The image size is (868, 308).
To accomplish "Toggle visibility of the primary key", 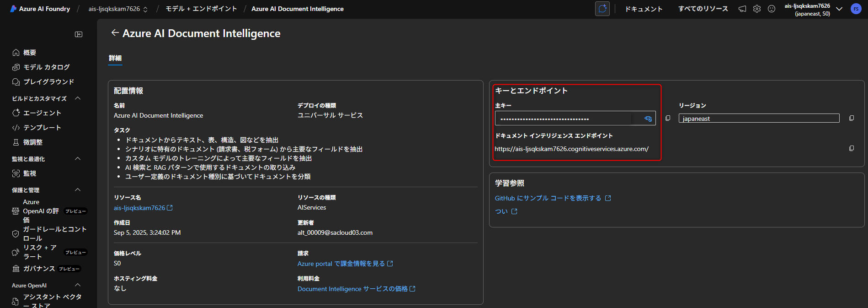I will 648,119.
